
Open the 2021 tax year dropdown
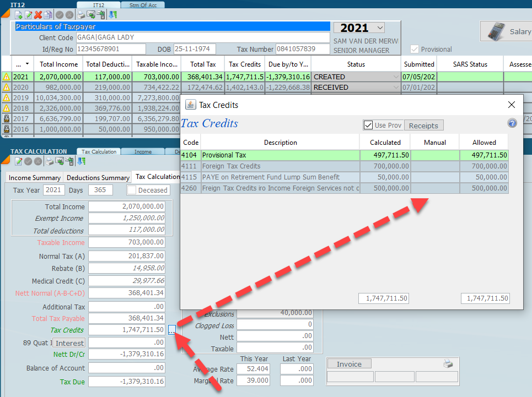379,28
